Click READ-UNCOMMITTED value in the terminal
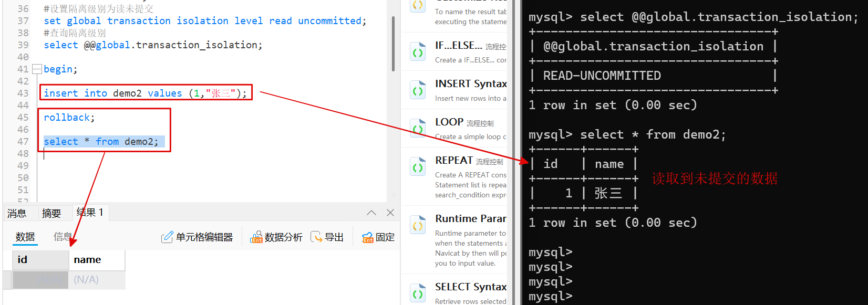The image size is (868, 305). pyautogui.click(x=602, y=76)
